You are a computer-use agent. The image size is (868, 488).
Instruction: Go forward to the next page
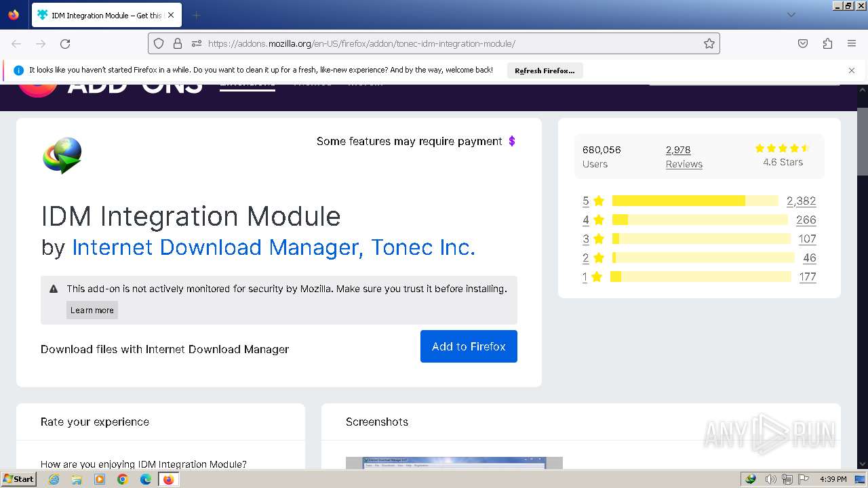[41, 43]
